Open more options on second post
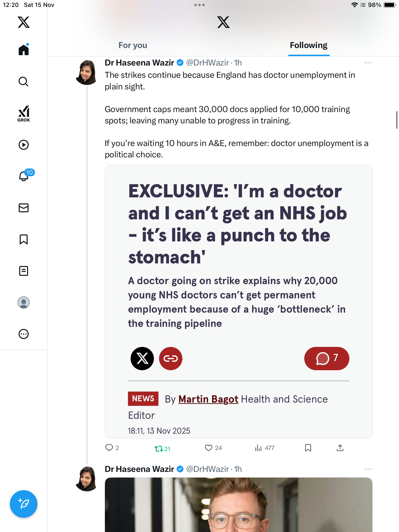The width and height of the screenshot is (399, 532). pos(368,469)
